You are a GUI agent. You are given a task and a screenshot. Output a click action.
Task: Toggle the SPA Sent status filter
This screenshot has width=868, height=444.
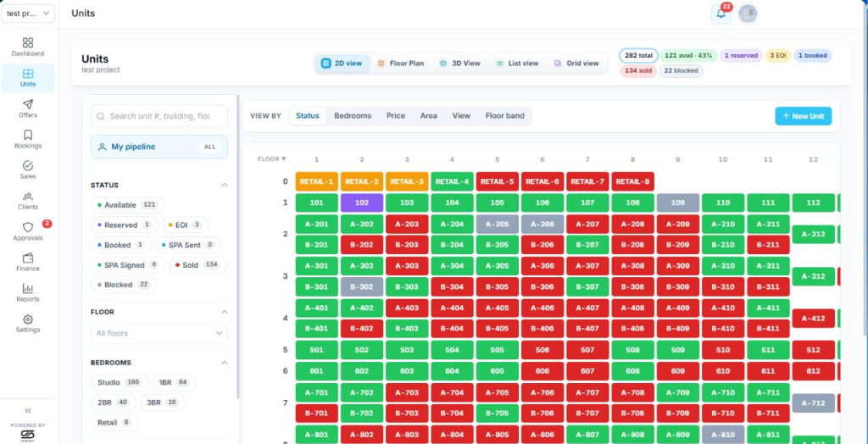point(188,245)
